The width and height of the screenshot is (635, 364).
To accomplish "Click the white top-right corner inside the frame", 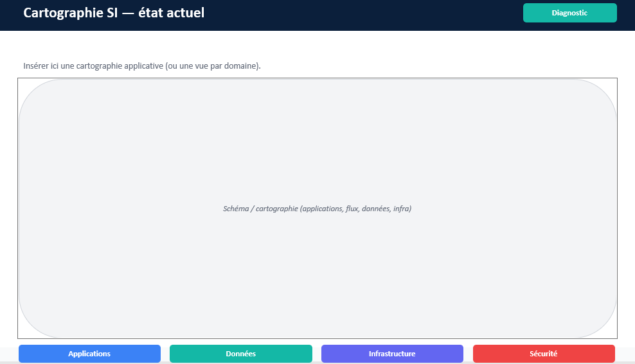I will (x=614, y=82).
